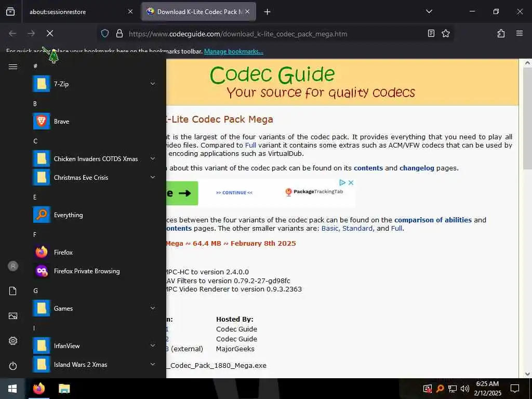Expand the 7-Zip folder
Image resolution: width=532 pixels, height=399 pixels.
pos(95,84)
